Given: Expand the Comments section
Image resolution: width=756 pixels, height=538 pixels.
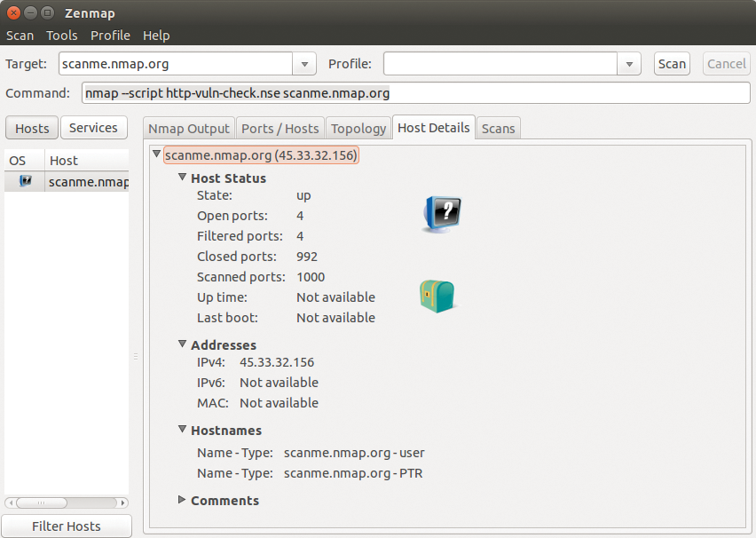Looking at the screenshot, I should tap(183, 500).
